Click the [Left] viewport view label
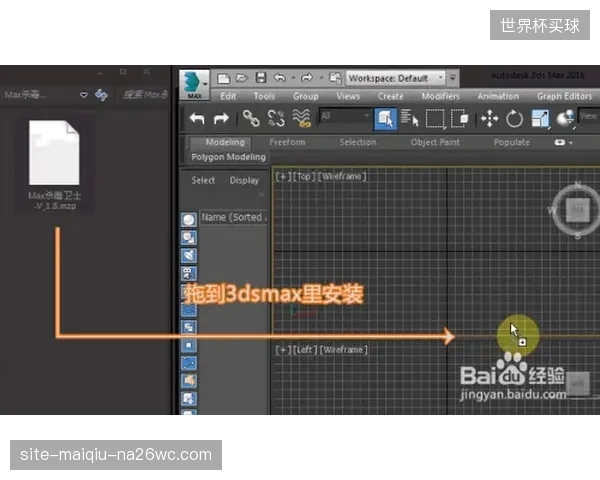600x480 pixels. tap(305, 350)
